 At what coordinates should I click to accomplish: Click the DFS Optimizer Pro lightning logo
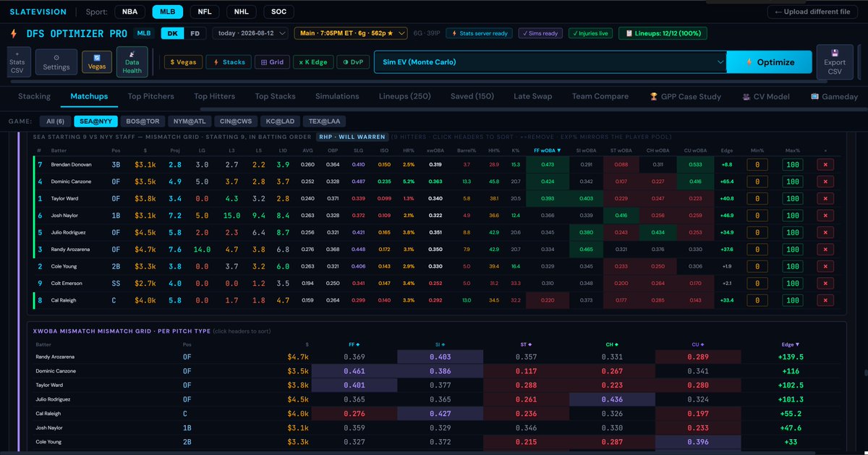pos(13,33)
